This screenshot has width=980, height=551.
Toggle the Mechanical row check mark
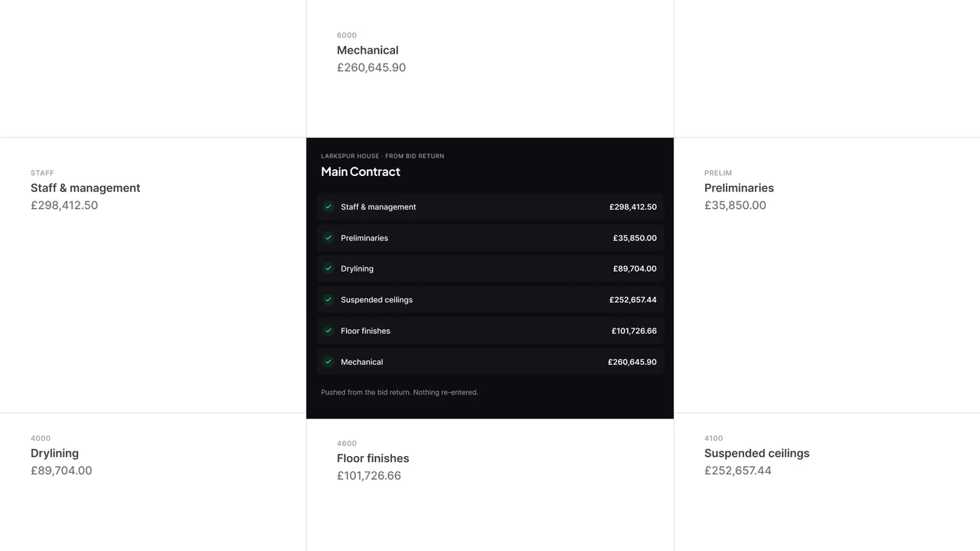click(328, 362)
